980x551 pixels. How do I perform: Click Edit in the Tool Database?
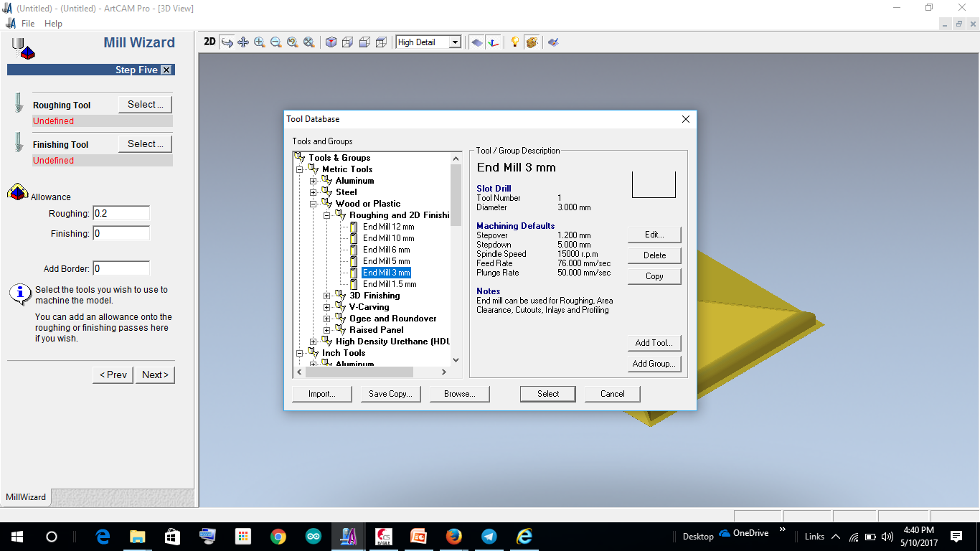click(x=654, y=235)
